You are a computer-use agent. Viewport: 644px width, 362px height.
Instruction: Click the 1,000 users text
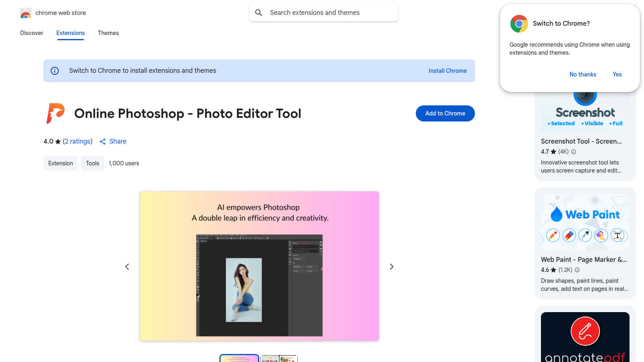pyautogui.click(x=124, y=163)
